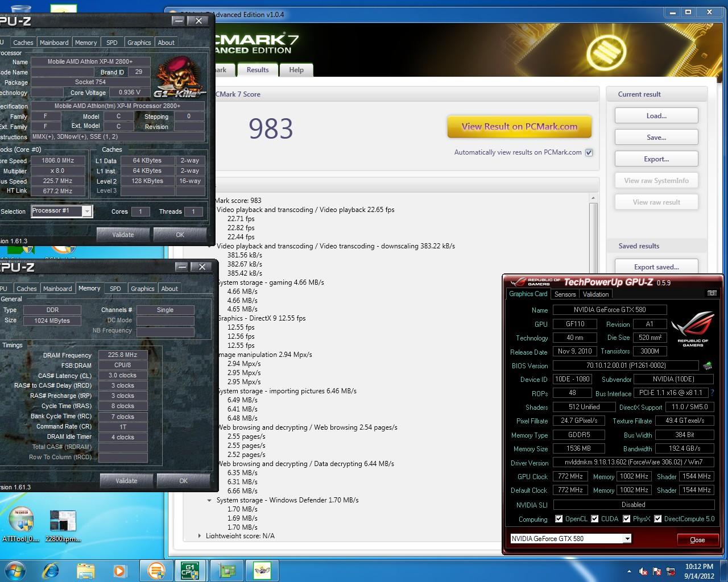Click the Load... button
The image size is (728, 582).
click(656, 116)
